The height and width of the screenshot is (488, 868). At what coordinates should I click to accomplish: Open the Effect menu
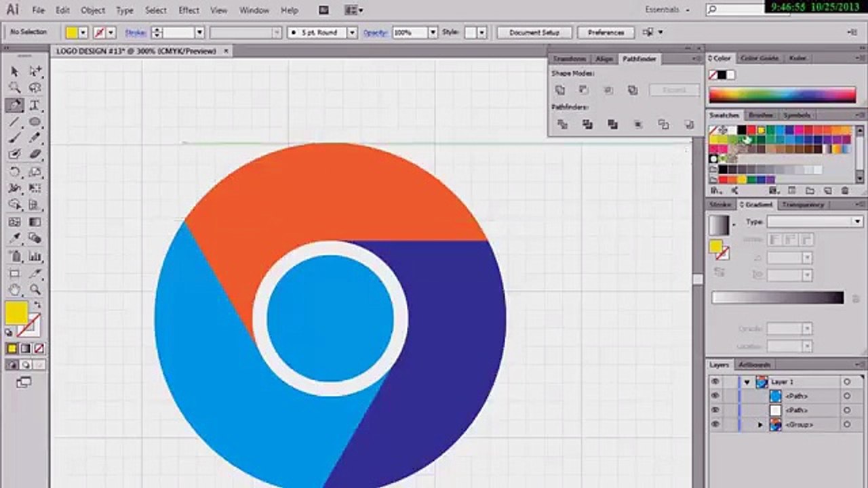coord(189,10)
